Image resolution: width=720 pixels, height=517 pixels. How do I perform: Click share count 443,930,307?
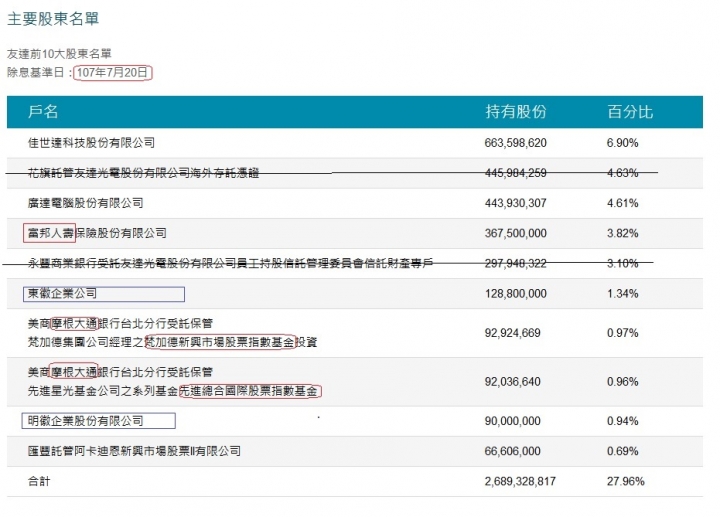coord(516,203)
